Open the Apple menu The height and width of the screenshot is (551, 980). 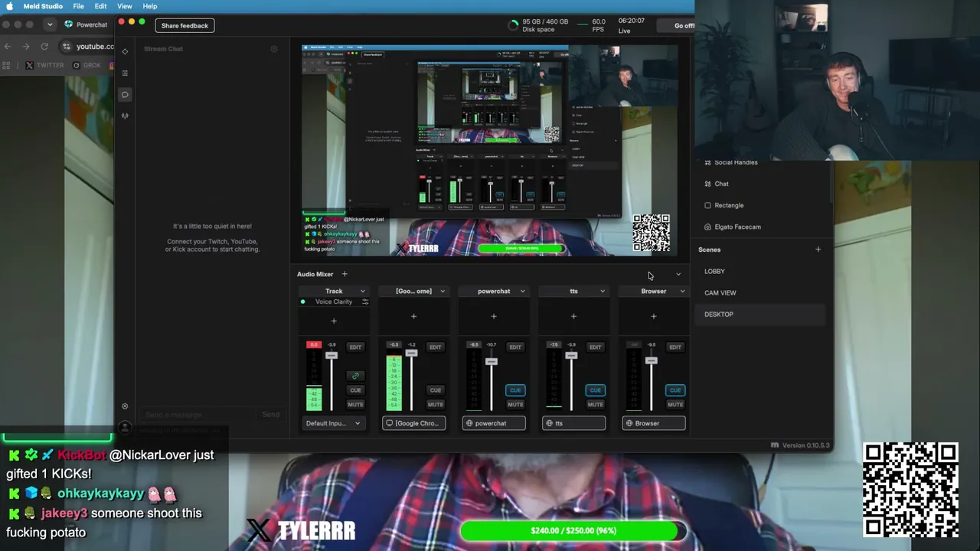pyautogui.click(x=11, y=6)
